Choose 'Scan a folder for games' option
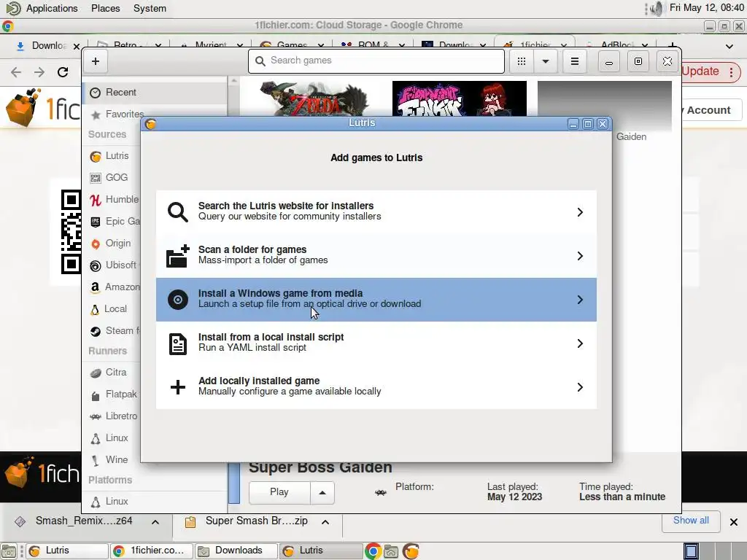 tap(376, 255)
